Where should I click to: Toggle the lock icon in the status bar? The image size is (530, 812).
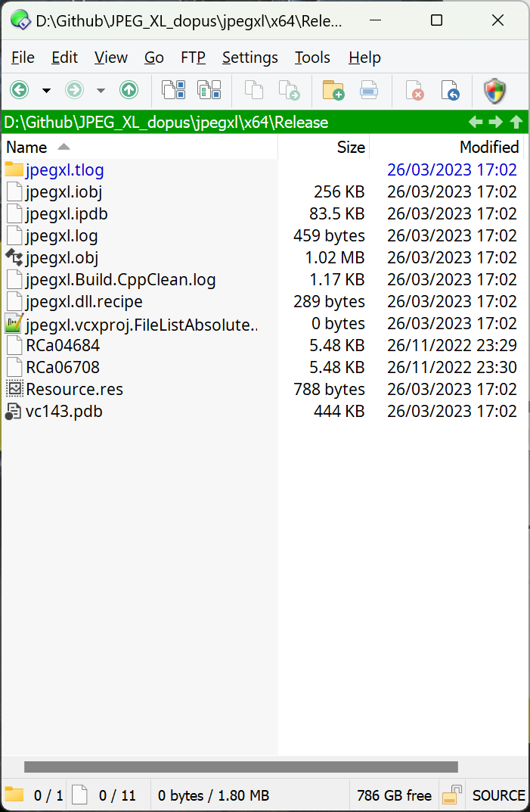coord(452,795)
